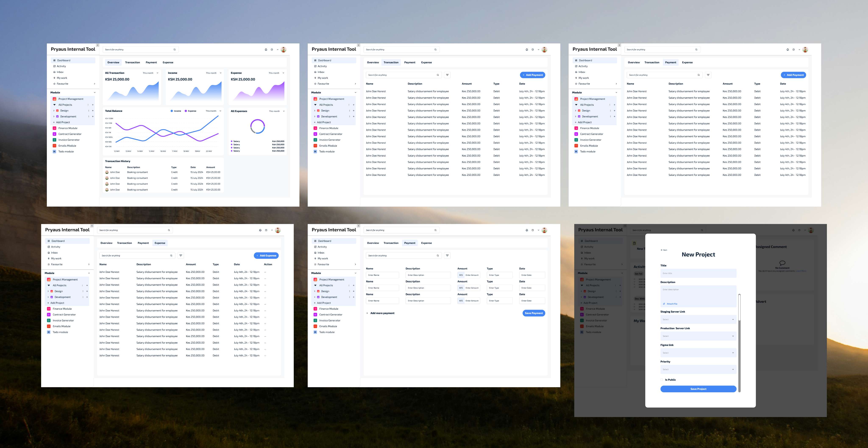Toggle Income legend in Total Balance chart
This screenshot has width=868, height=448.
[x=175, y=111]
